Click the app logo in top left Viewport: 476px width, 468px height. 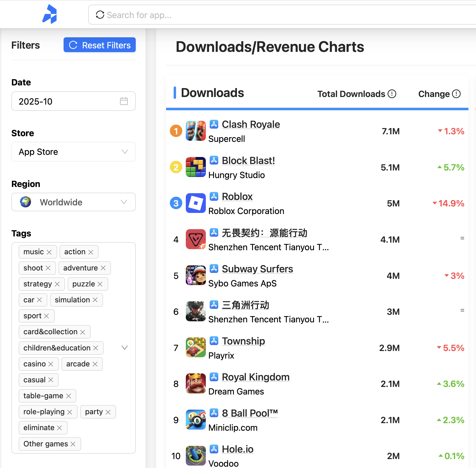click(x=49, y=14)
